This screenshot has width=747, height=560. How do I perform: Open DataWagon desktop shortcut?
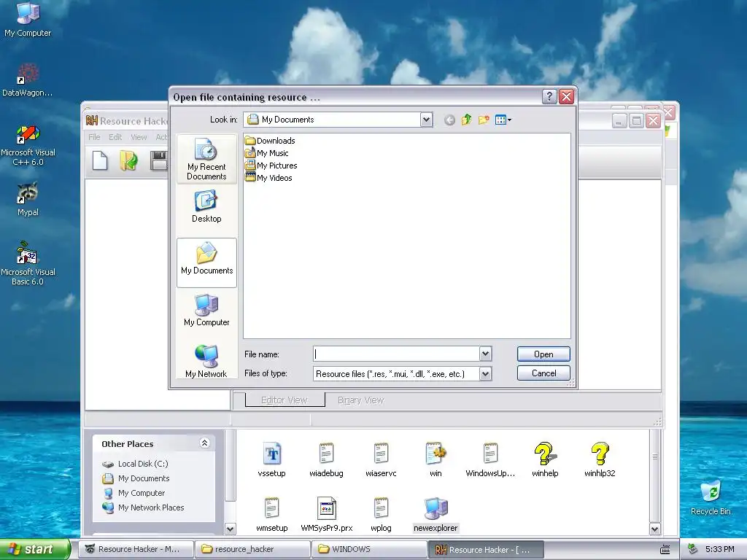pos(28,80)
